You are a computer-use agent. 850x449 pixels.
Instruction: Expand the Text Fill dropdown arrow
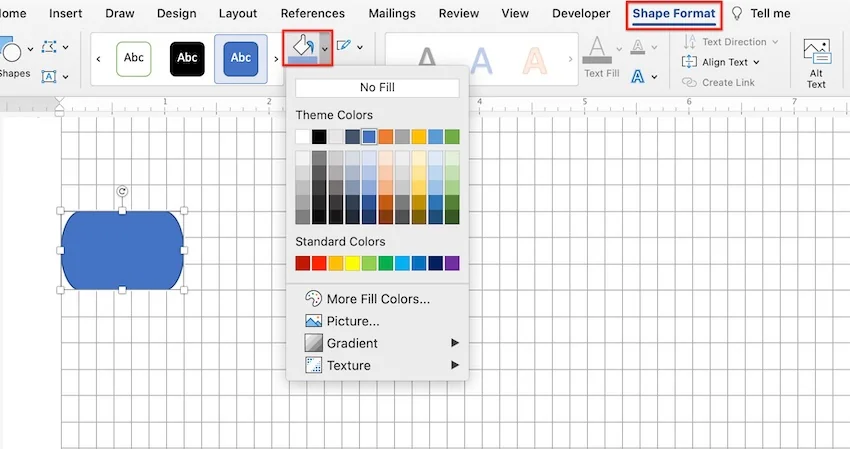tap(619, 49)
